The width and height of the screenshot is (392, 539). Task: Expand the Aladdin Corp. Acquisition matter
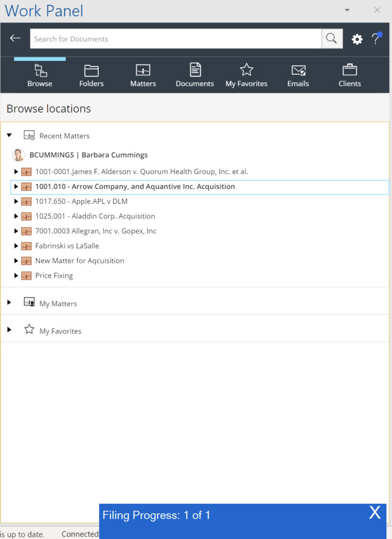tap(15, 216)
